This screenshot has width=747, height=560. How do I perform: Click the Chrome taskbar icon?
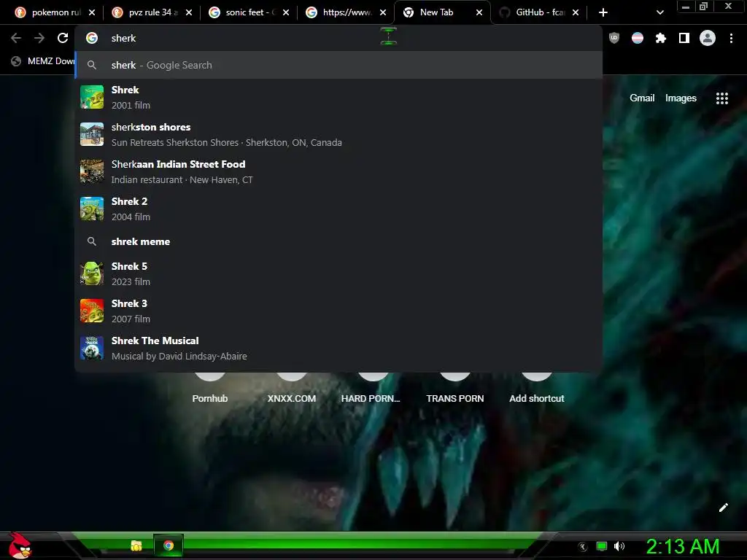point(169,545)
